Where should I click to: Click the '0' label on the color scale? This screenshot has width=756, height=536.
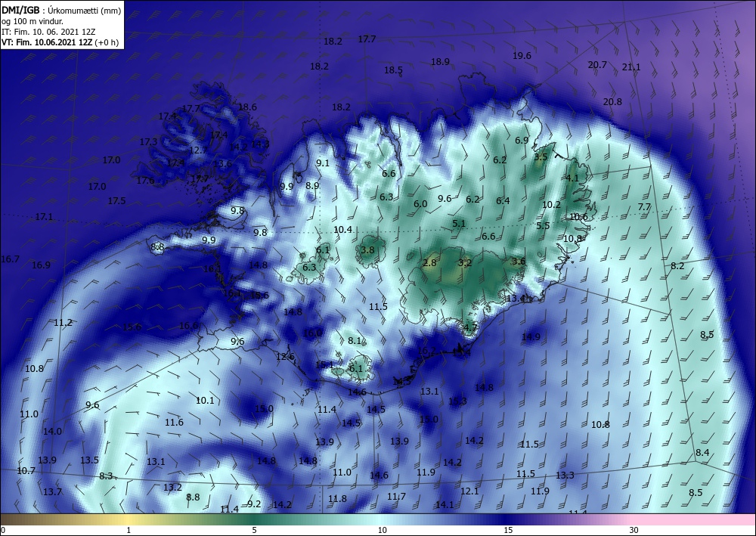coord(2,531)
